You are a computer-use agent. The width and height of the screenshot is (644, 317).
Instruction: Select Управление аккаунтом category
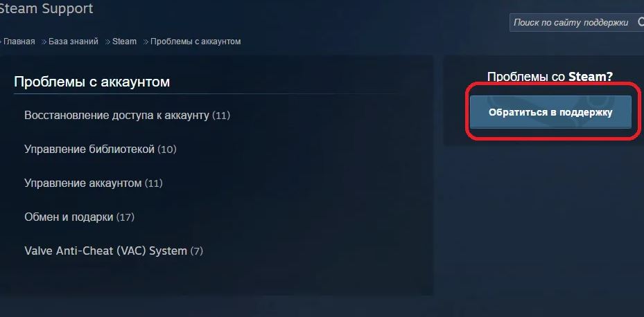coord(93,183)
